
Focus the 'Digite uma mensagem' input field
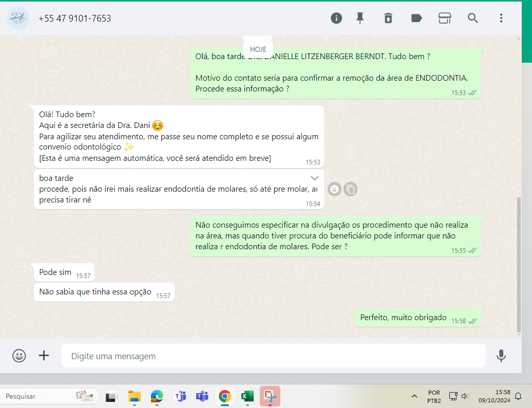click(274, 356)
